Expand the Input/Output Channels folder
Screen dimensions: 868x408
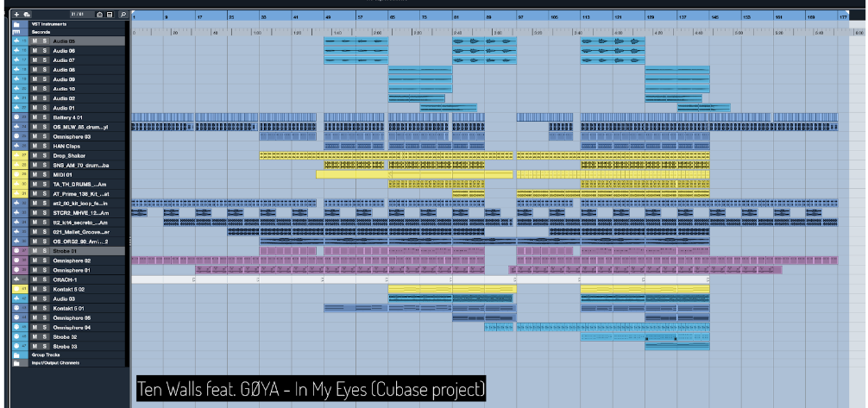tap(17, 363)
